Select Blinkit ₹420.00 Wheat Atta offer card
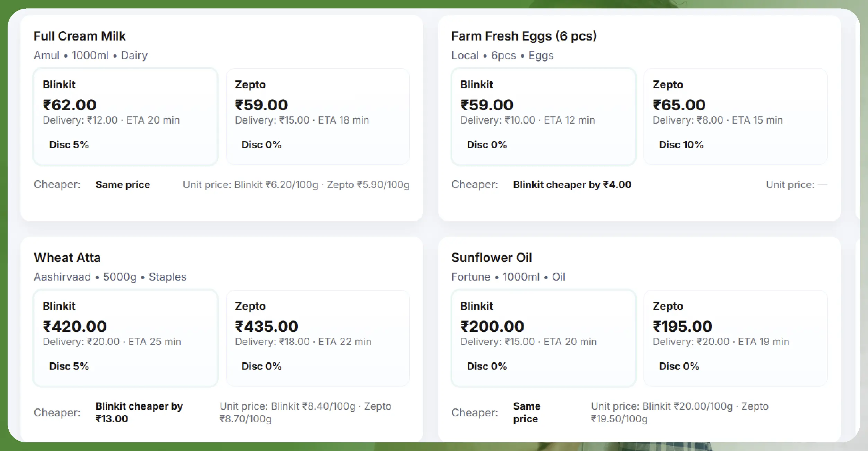 click(125, 338)
